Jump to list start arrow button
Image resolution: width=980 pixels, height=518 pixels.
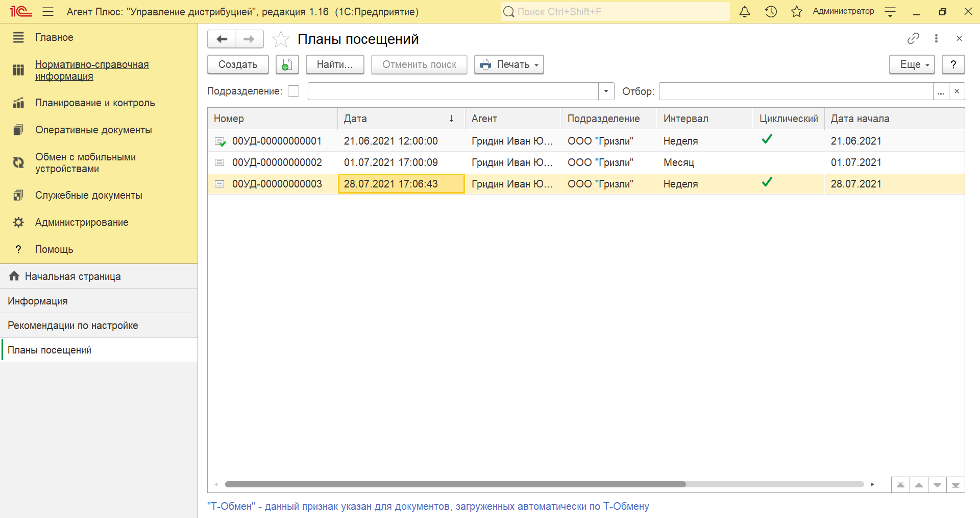click(x=900, y=485)
